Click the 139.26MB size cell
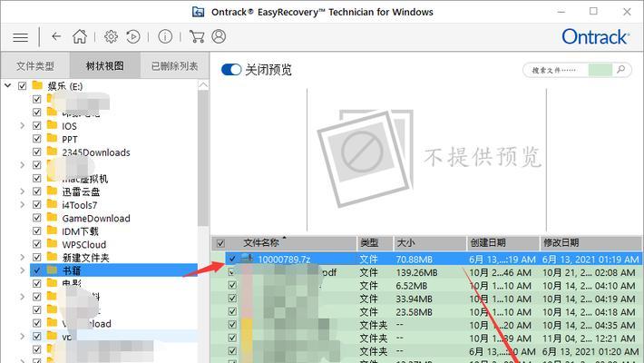The height and width of the screenshot is (363, 644). pyautogui.click(x=416, y=272)
